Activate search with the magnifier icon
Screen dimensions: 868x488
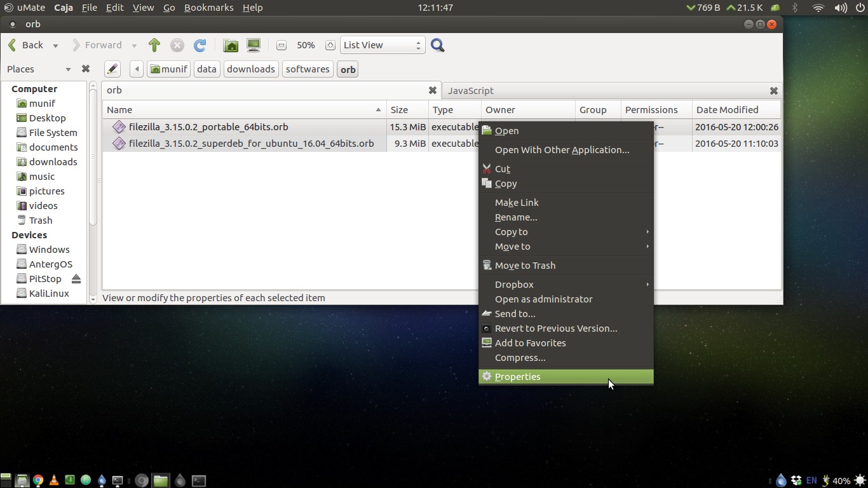(x=437, y=45)
